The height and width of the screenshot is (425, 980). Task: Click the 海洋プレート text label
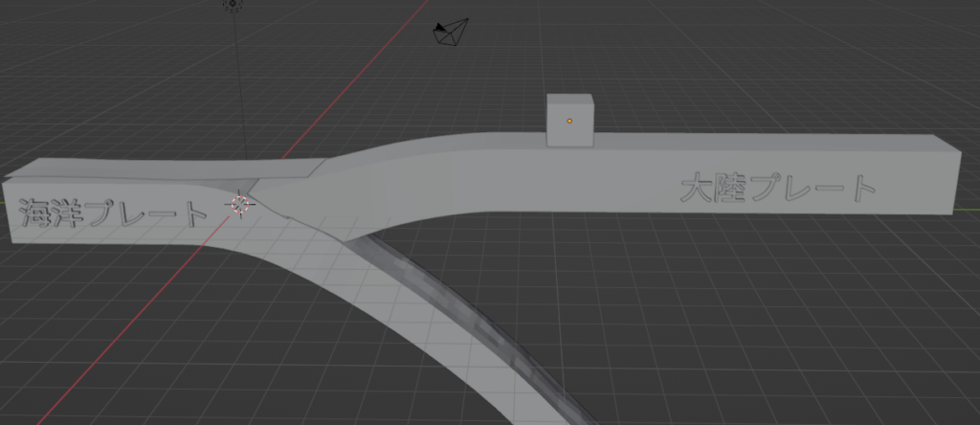click(113, 212)
